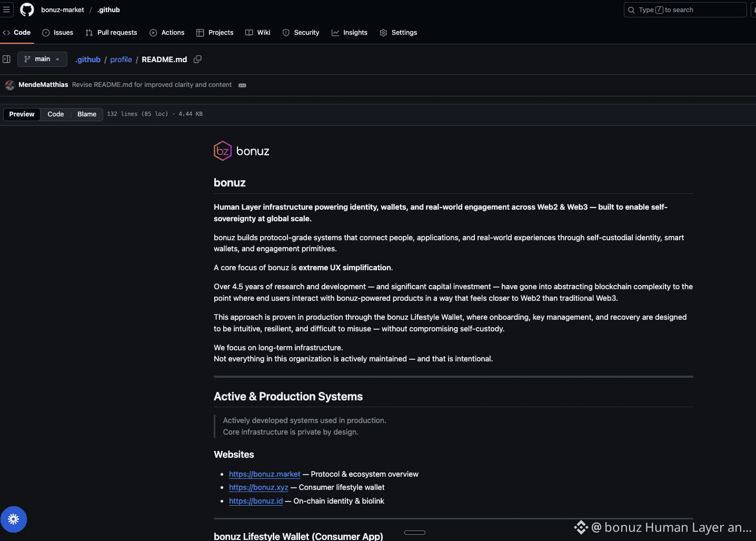Click the blue floating assistant button
Viewport: 756px width, 541px height.
(x=14, y=519)
